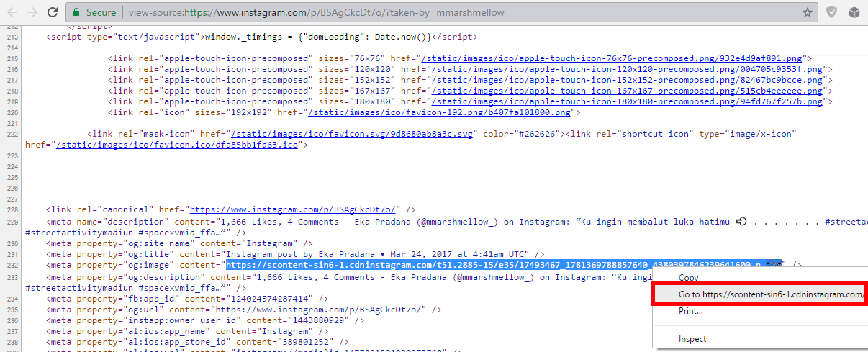Viewport: 868px width, 352px height.
Task: Open the apple-touch-icon-180x180-precomposed.png link
Action: click(625, 101)
